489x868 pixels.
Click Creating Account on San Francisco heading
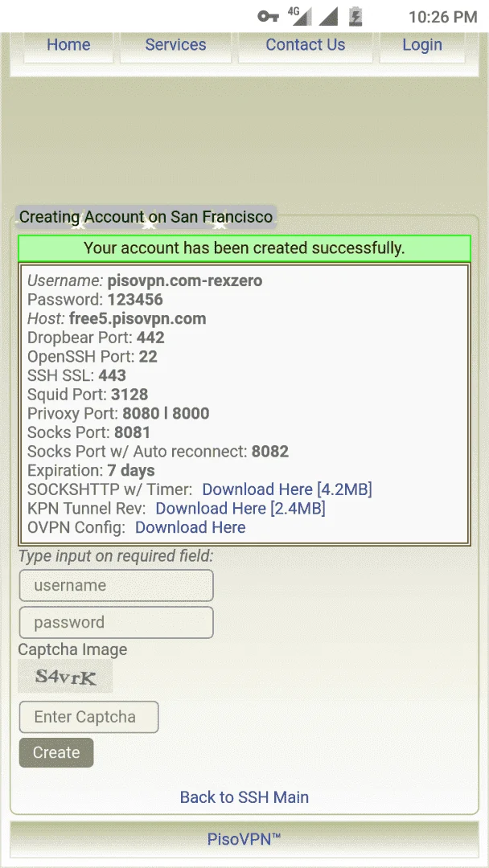coord(146,216)
